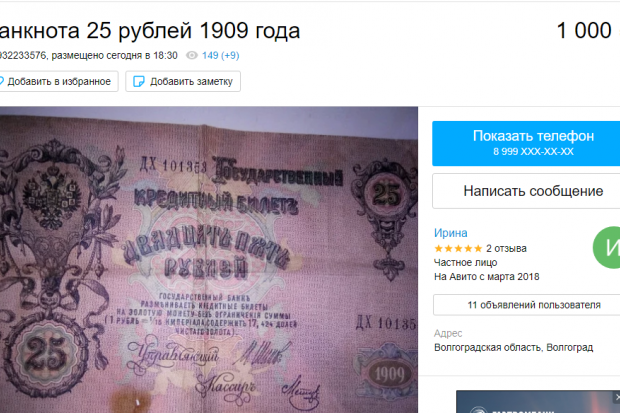The width and height of the screenshot is (620, 413).
Task: Open the 25 rubles banknote photo
Action: (209, 260)
